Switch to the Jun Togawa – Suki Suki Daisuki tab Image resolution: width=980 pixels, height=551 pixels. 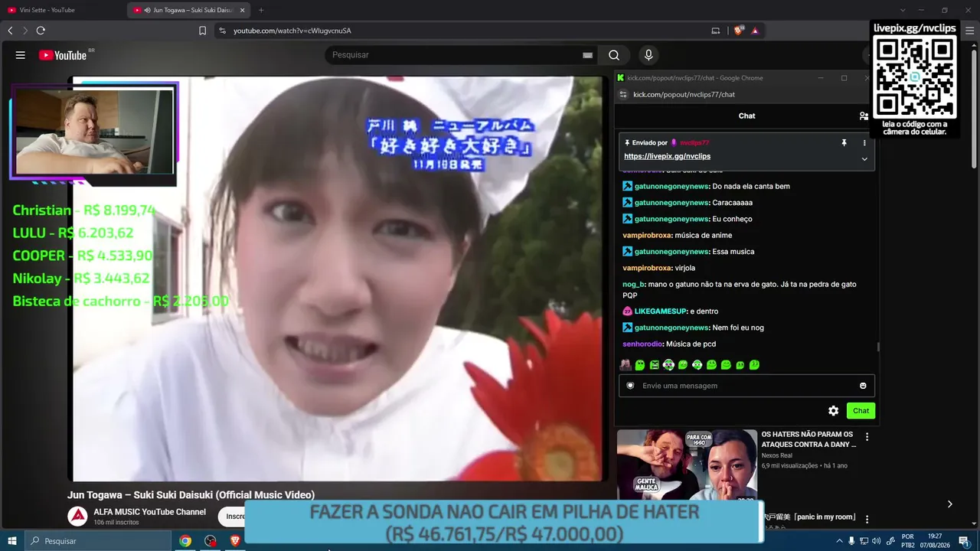(x=189, y=10)
